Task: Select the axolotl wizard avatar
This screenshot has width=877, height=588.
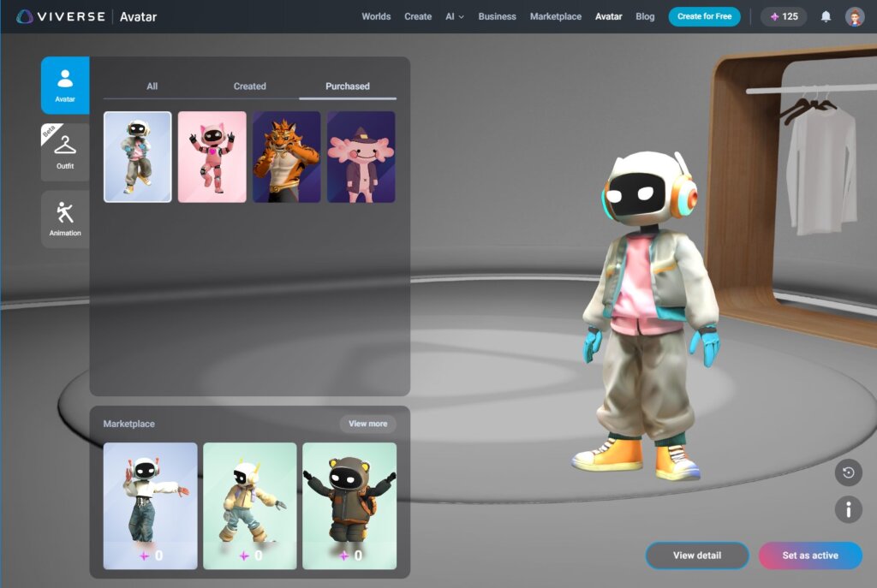Action: tap(361, 156)
